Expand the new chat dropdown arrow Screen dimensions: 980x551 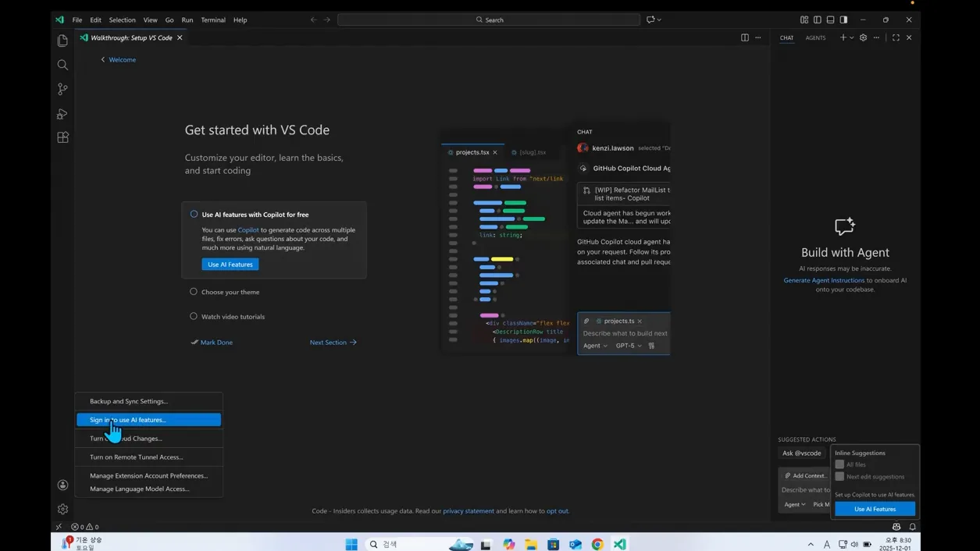(852, 37)
